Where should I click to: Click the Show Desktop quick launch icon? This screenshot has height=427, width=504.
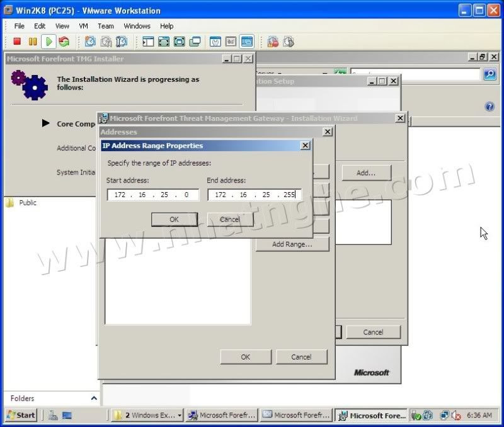click(67, 415)
